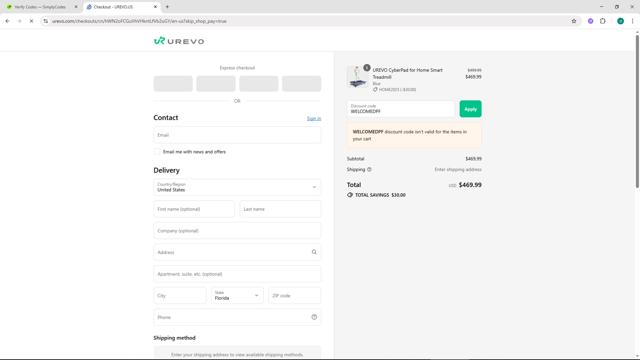
Task: Click the UREVO logo
Action: 179,41
